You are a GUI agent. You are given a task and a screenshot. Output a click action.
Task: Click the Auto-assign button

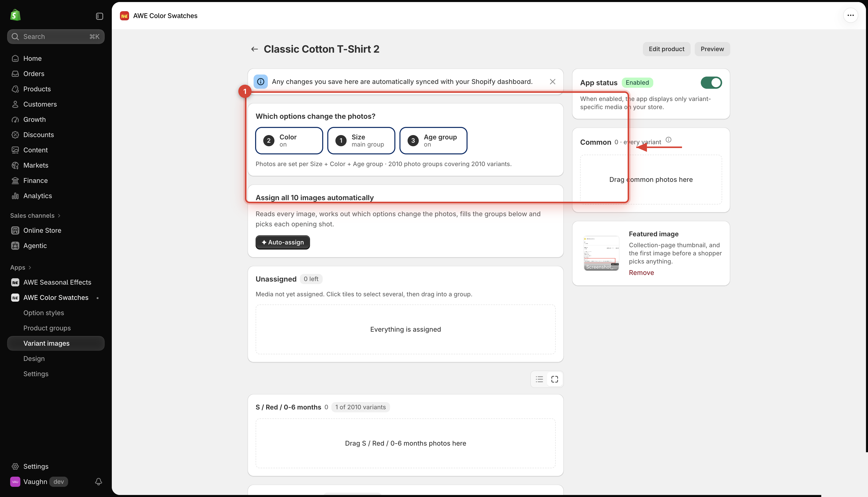(283, 242)
